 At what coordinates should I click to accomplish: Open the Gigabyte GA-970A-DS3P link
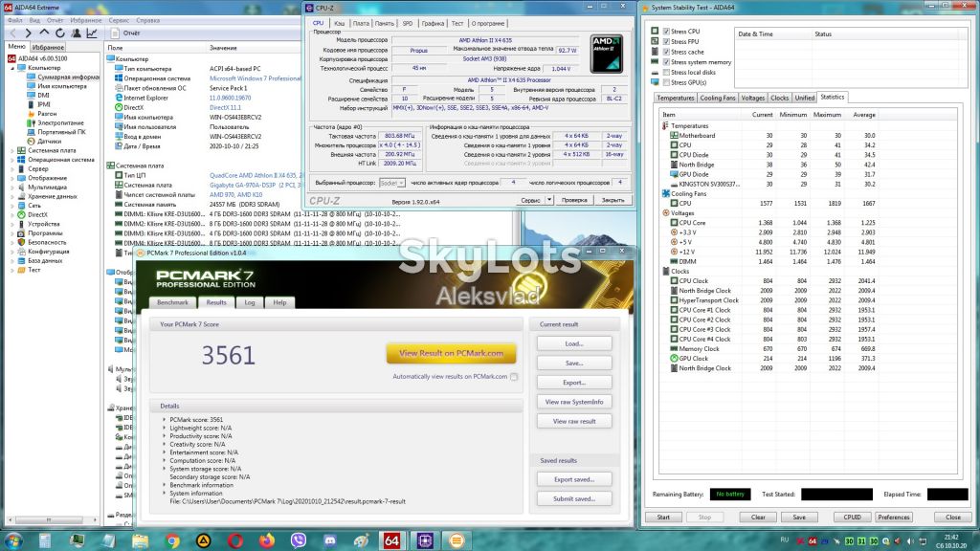(x=255, y=186)
